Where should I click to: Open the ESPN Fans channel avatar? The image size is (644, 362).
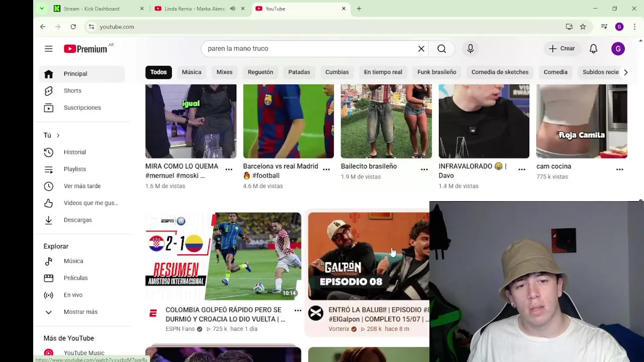153,313
